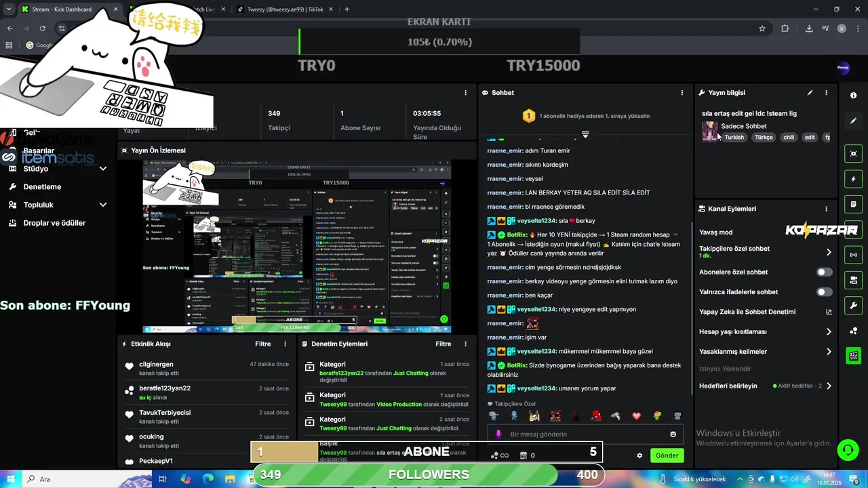Open Denetleme in left sidebar
Screen dimensions: 868x488
point(42,187)
